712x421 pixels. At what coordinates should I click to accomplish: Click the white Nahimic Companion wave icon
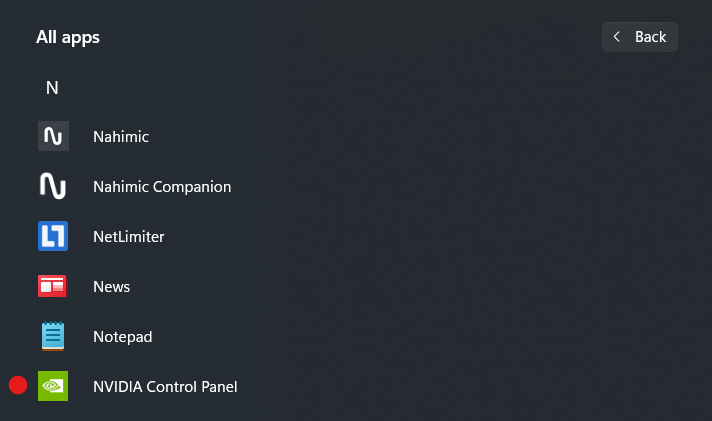tap(53, 186)
